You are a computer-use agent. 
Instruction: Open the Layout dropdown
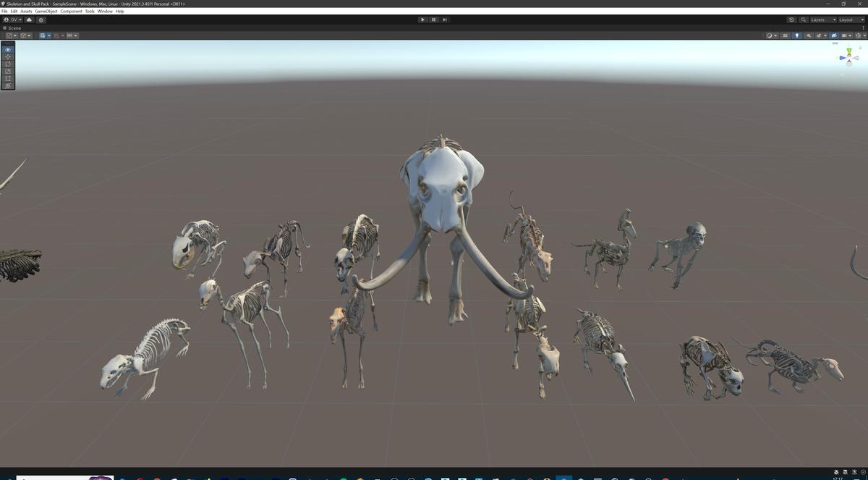click(851, 20)
